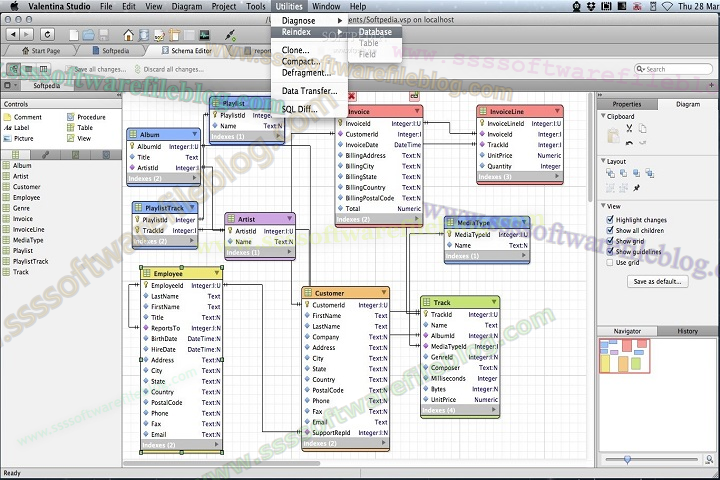
Task: Click the Navigator diagram thumbnail
Action: coord(624,356)
